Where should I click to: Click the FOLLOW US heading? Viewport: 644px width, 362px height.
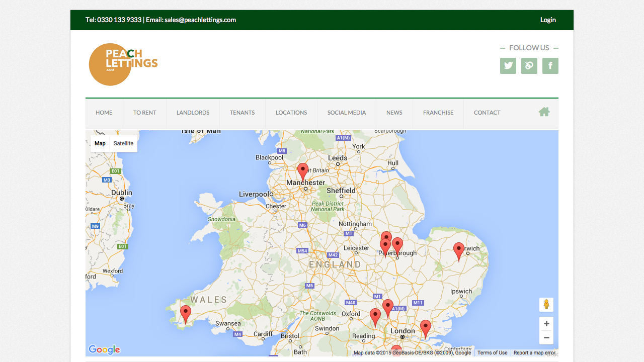(529, 48)
